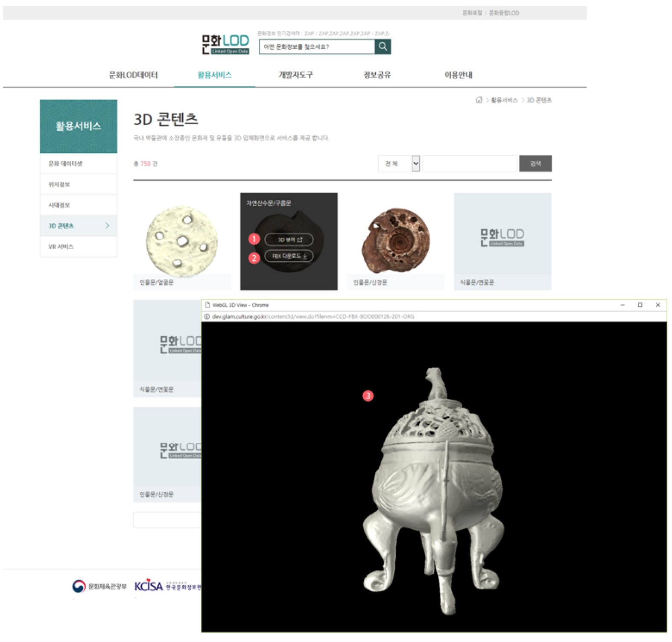Expand the 3D 콘텐츠 sidebar chevron
The width and height of the screenshot is (672, 642).
coord(107,226)
